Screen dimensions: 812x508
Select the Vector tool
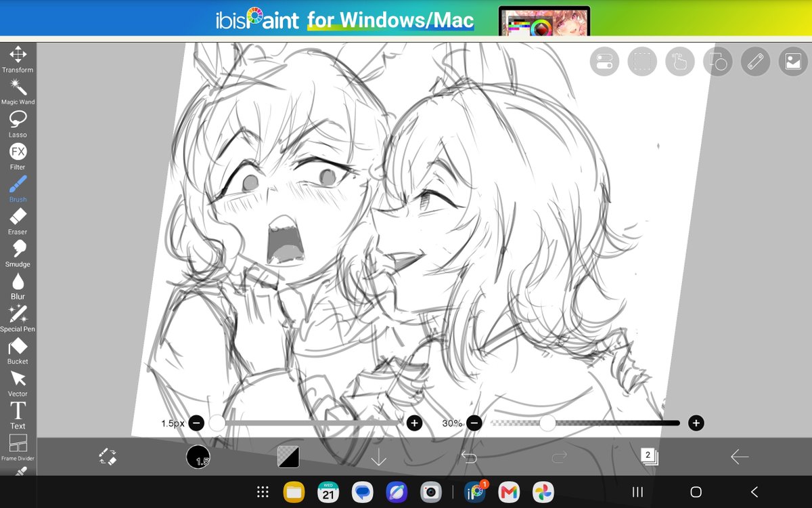pos(18,383)
